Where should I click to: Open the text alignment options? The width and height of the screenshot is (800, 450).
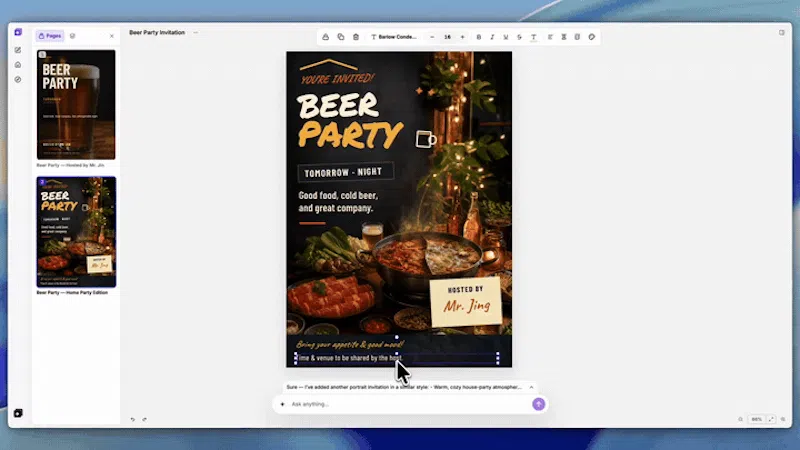click(550, 37)
